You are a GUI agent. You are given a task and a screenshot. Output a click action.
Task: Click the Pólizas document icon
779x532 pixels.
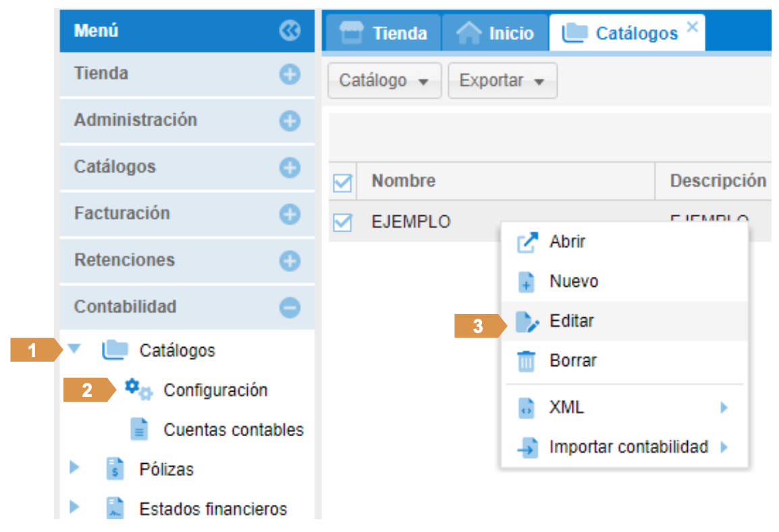[115, 469]
